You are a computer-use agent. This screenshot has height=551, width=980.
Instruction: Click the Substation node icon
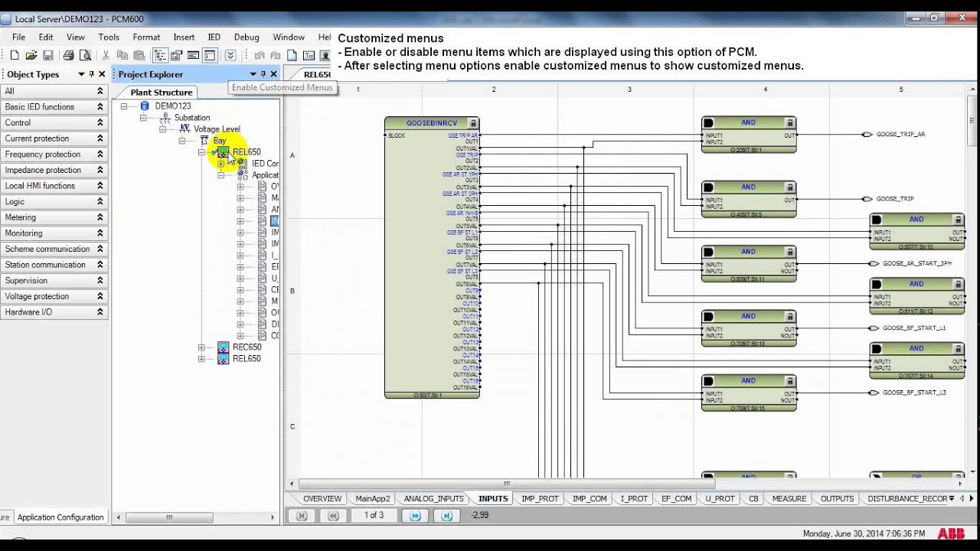tap(165, 118)
